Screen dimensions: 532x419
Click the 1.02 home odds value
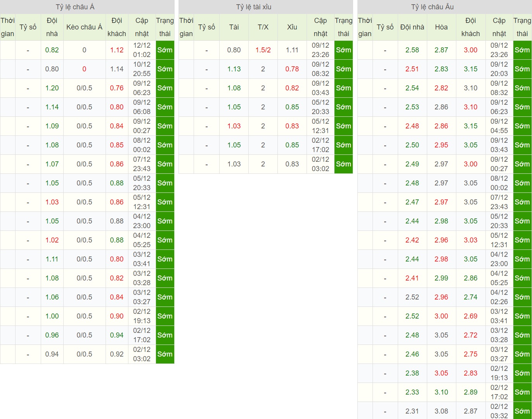tap(52, 240)
